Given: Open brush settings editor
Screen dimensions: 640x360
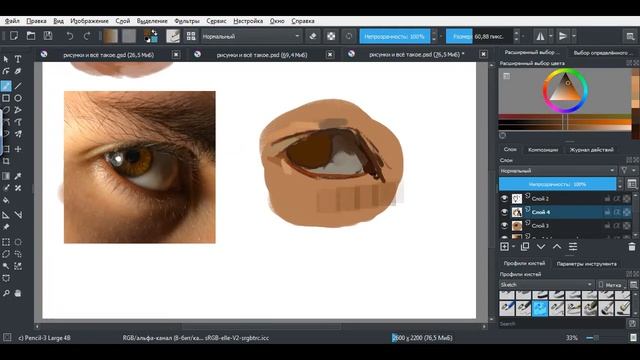Looking at the screenshot, I should click(173, 36).
